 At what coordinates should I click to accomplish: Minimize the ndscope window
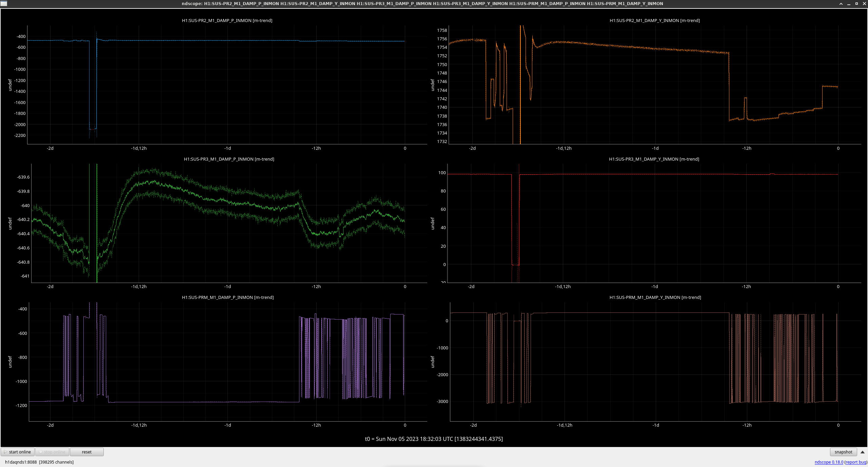[x=849, y=3]
